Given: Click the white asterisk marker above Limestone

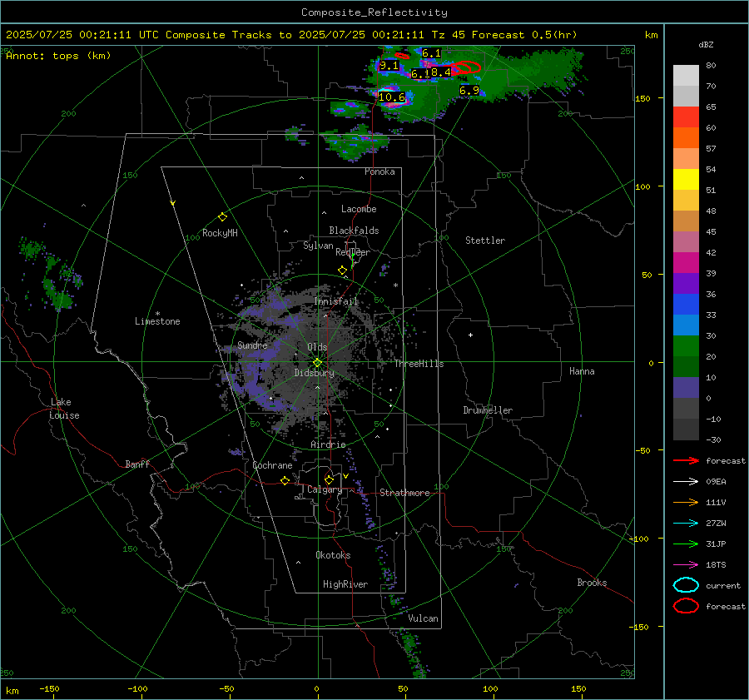Looking at the screenshot, I should click(x=157, y=314).
